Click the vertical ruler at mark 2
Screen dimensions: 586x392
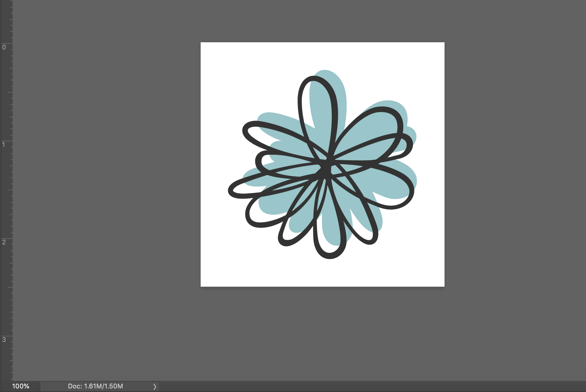4,242
